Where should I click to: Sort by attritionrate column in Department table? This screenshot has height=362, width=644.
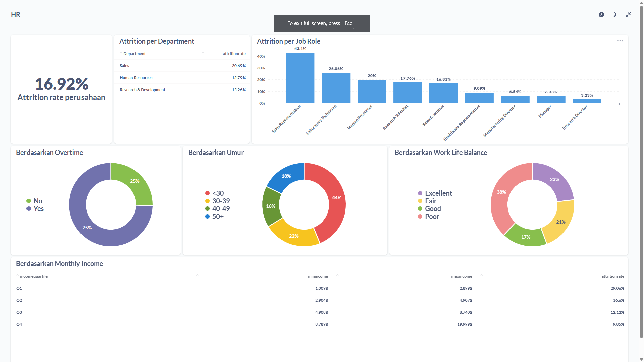click(234, 54)
